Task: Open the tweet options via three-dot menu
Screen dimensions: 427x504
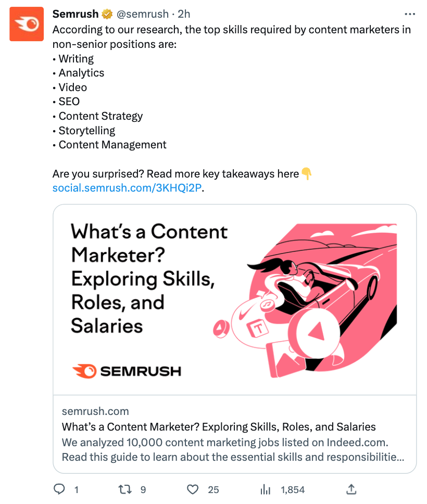Action: 409,14
